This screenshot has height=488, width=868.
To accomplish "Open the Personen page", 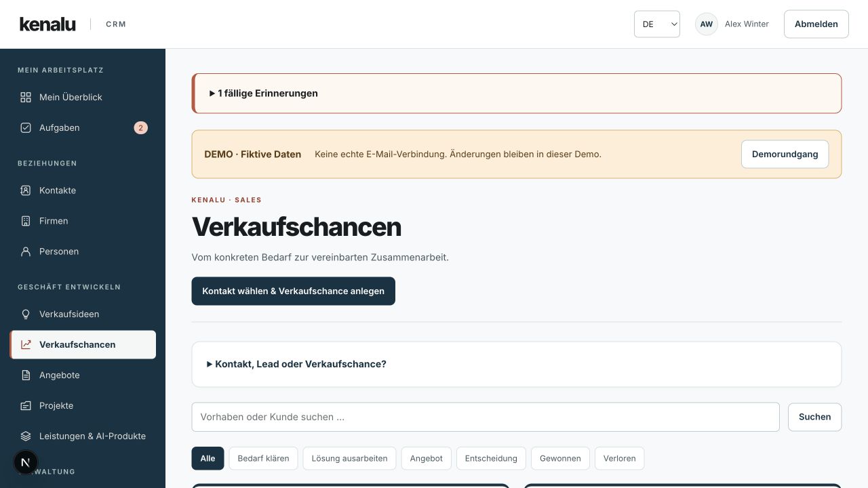I will 83,251.
